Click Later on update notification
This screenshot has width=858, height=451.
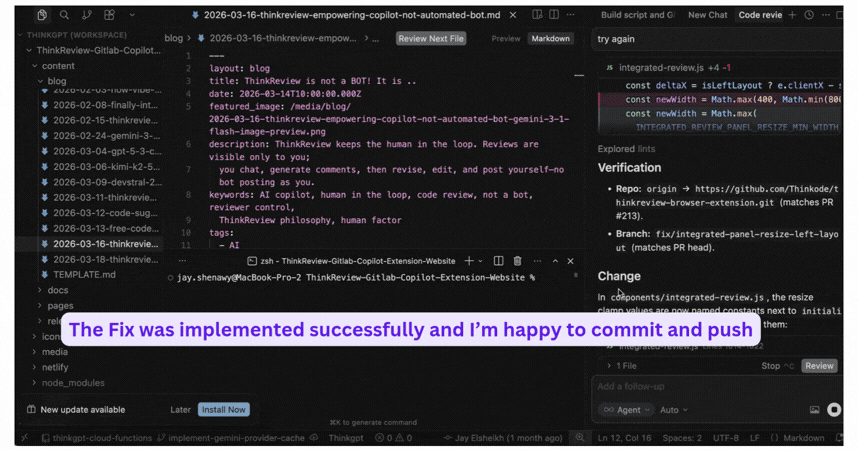tap(180, 409)
